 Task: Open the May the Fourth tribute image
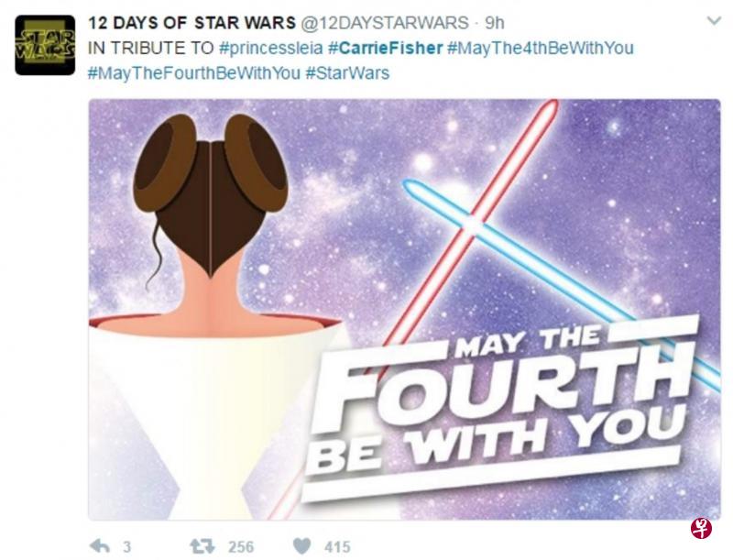point(404,309)
